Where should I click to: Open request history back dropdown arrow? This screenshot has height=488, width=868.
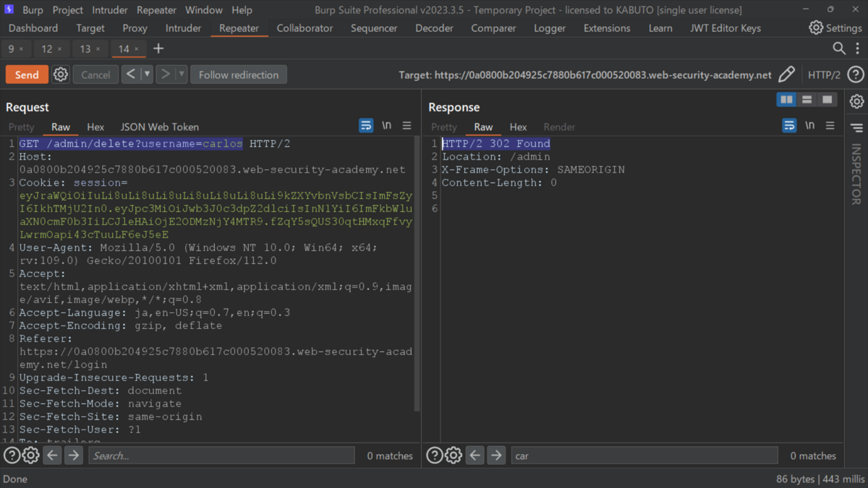click(147, 74)
